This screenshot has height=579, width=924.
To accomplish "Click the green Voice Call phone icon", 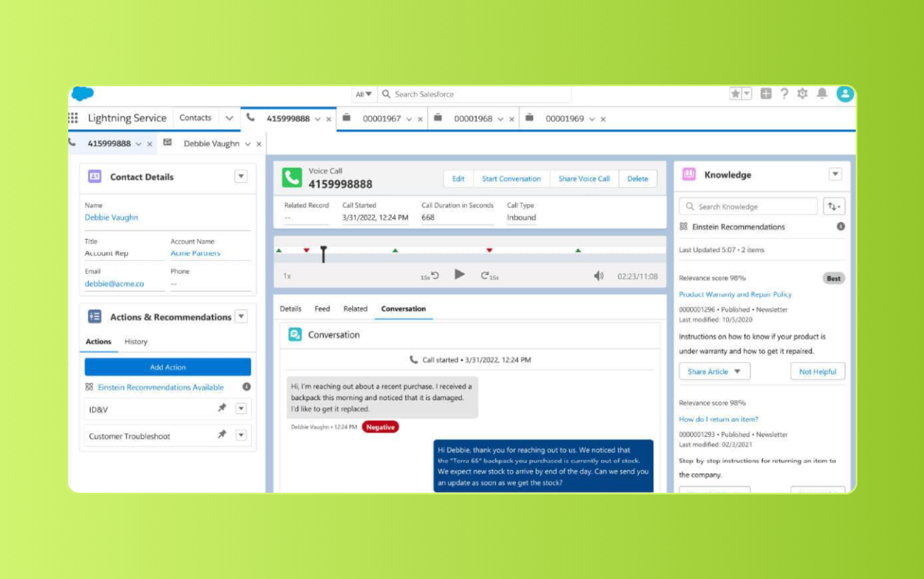I will pyautogui.click(x=292, y=178).
